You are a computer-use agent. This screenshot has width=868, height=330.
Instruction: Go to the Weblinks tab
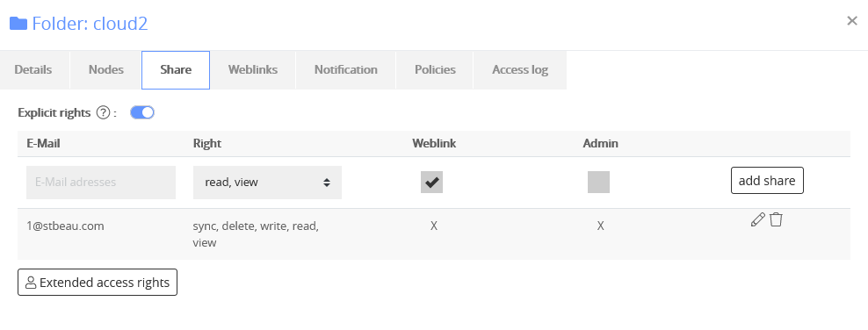(x=253, y=69)
